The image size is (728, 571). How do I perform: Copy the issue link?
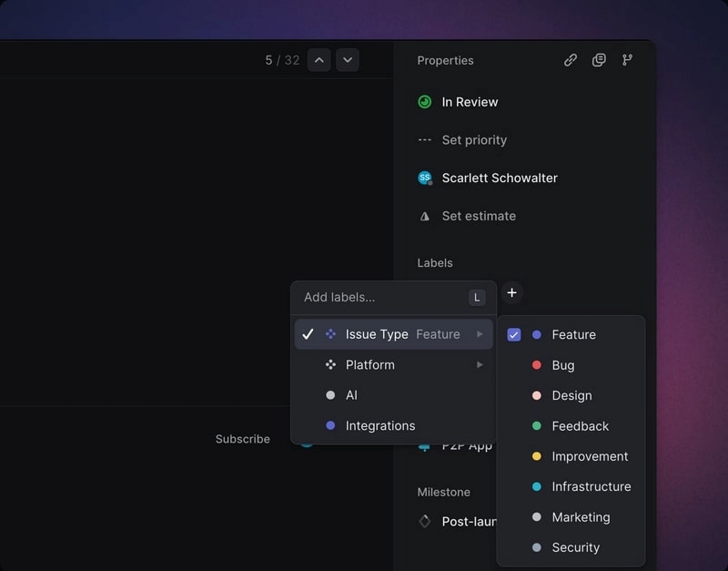571,60
